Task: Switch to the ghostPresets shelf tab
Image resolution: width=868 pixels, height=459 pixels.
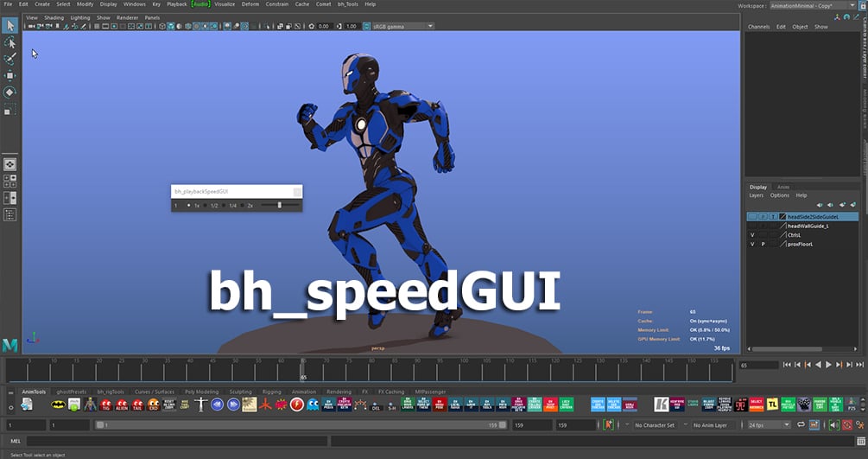Action: pos(72,392)
